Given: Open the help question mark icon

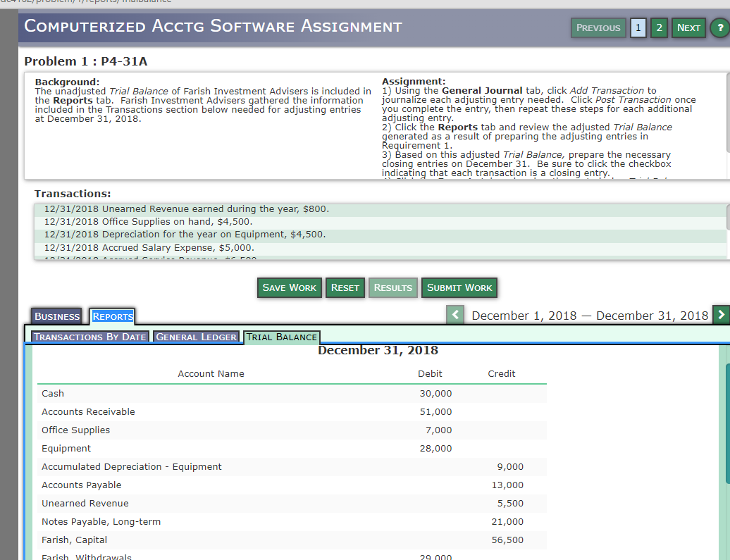Looking at the screenshot, I should [x=719, y=27].
